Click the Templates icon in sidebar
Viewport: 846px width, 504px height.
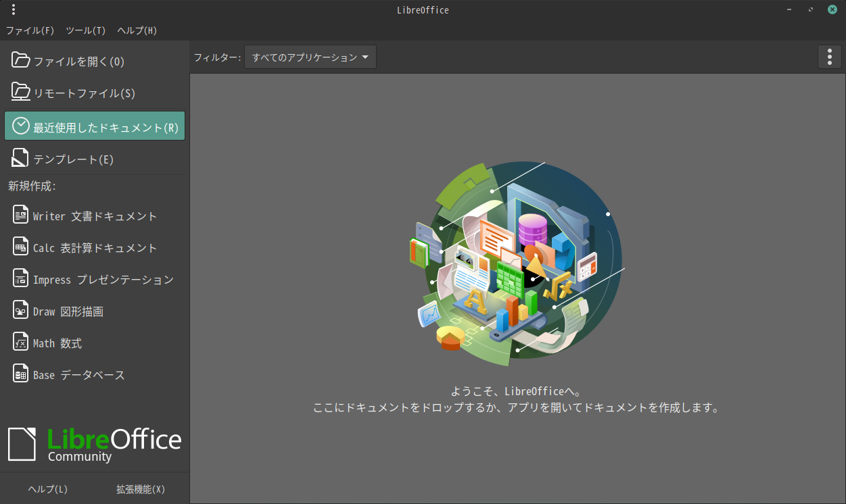pos(21,158)
